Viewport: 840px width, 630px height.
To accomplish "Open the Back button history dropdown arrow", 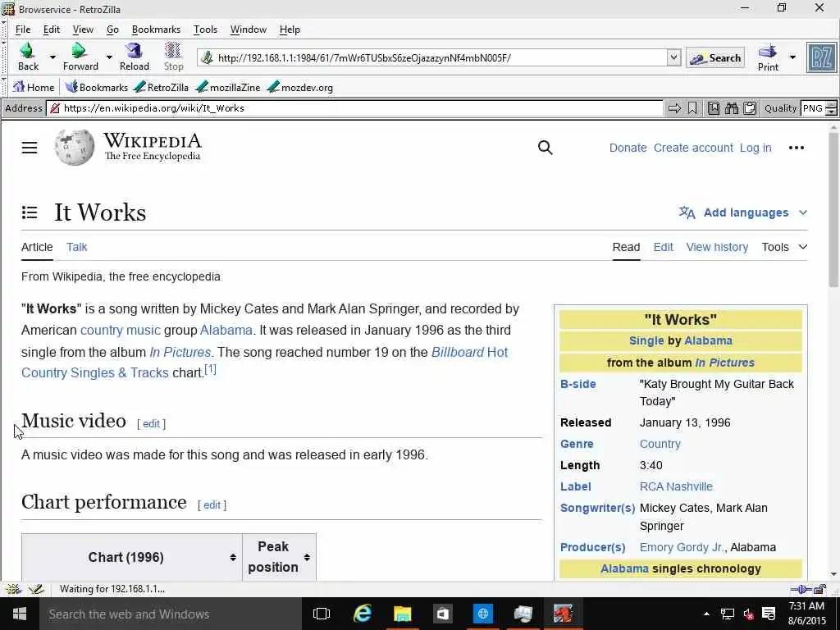I will pos(52,57).
